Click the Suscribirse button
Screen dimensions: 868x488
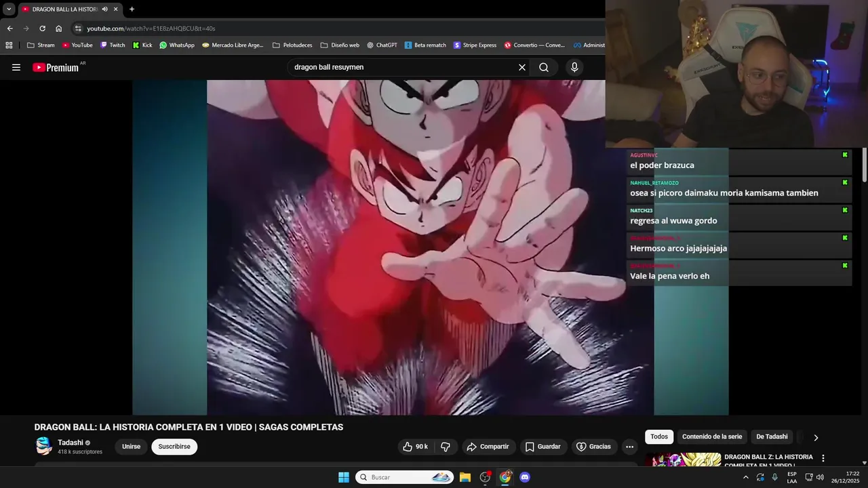coord(174,447)
